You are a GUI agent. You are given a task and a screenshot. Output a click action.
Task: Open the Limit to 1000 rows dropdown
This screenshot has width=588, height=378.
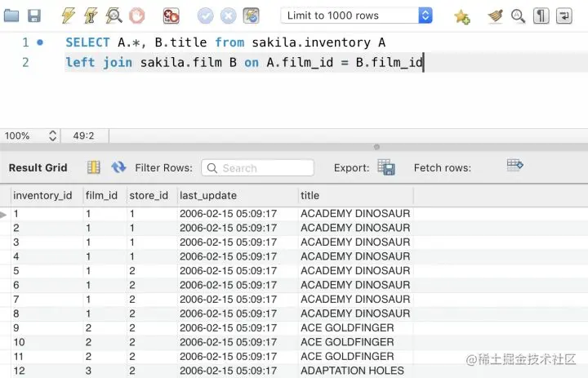(356, 16)
